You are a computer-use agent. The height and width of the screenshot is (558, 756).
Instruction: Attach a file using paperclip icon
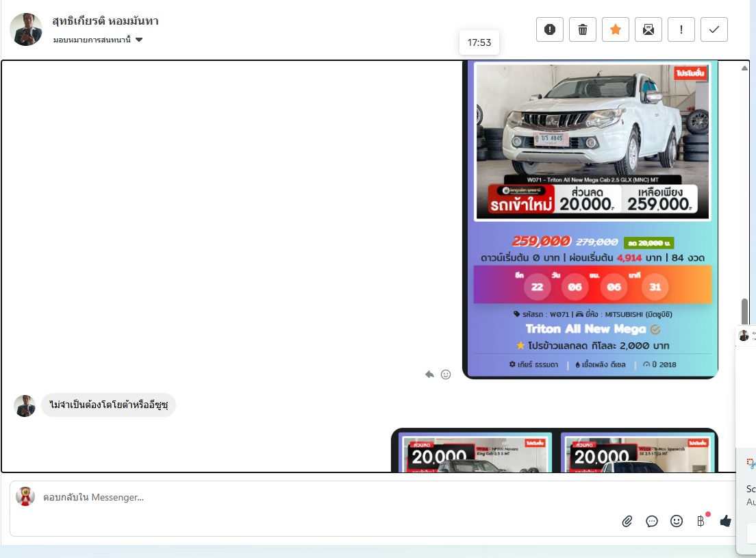tap(627, 521)
